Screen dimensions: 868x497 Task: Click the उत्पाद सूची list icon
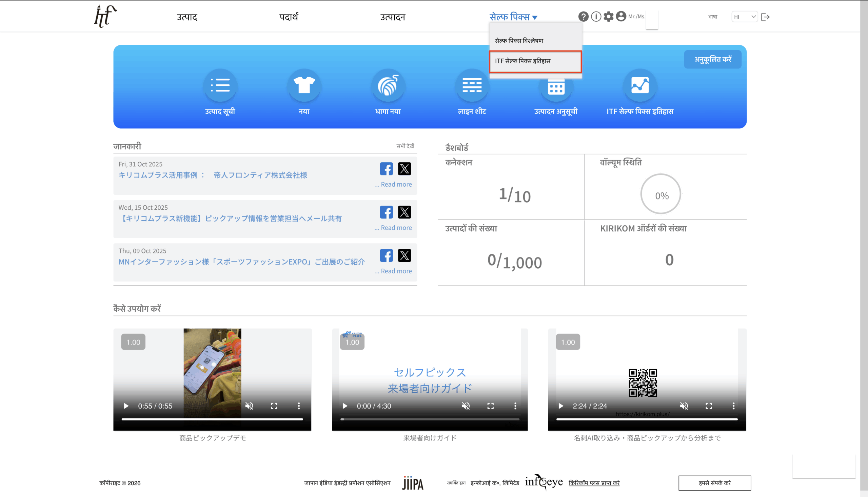pyautogui.click(x=220, y=85)
